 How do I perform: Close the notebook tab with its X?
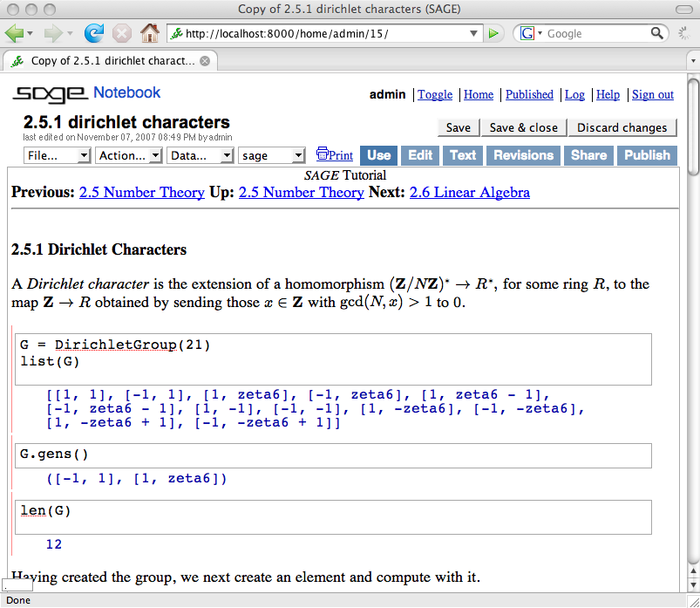pos(205,61)
